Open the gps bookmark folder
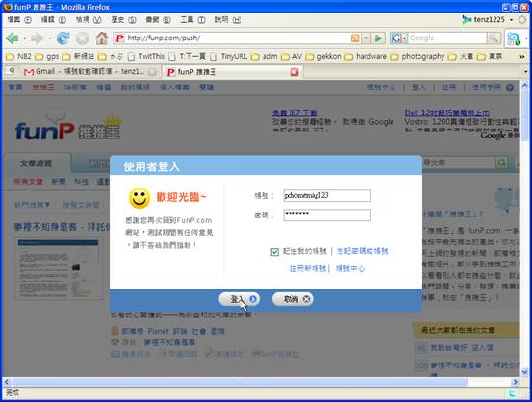 47,57
